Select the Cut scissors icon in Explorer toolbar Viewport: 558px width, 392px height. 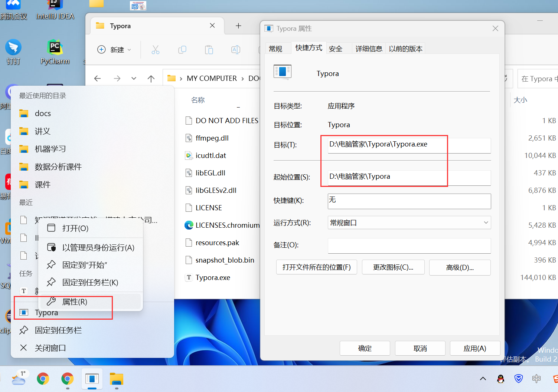(156, 49)
